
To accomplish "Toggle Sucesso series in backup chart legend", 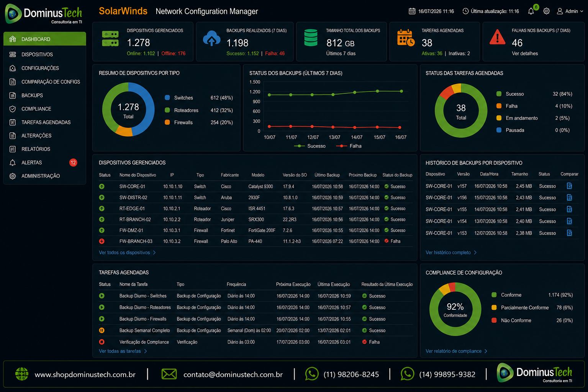I will (310, 146).
